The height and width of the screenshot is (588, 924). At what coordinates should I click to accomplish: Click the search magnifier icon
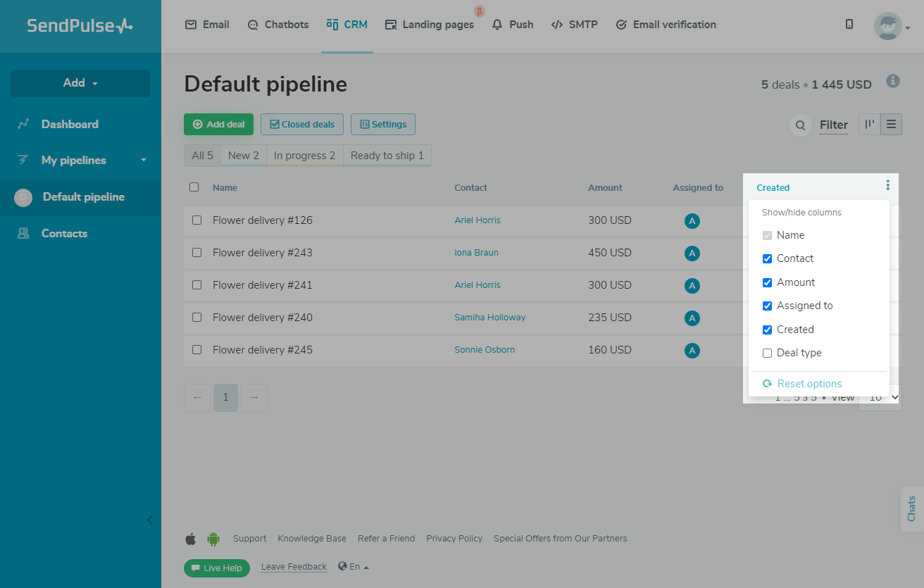tap(800, 125)
